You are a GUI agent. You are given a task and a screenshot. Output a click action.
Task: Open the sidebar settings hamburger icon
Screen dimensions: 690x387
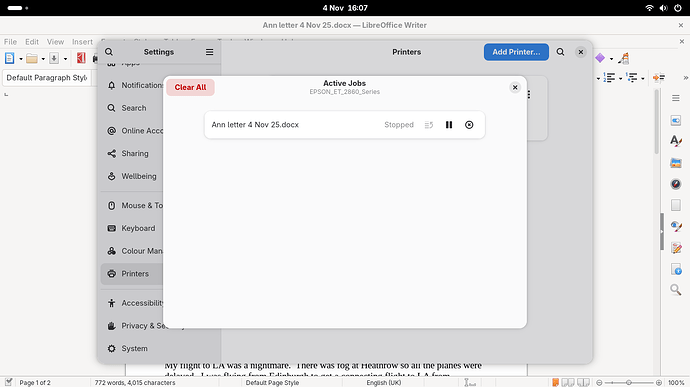676,98
